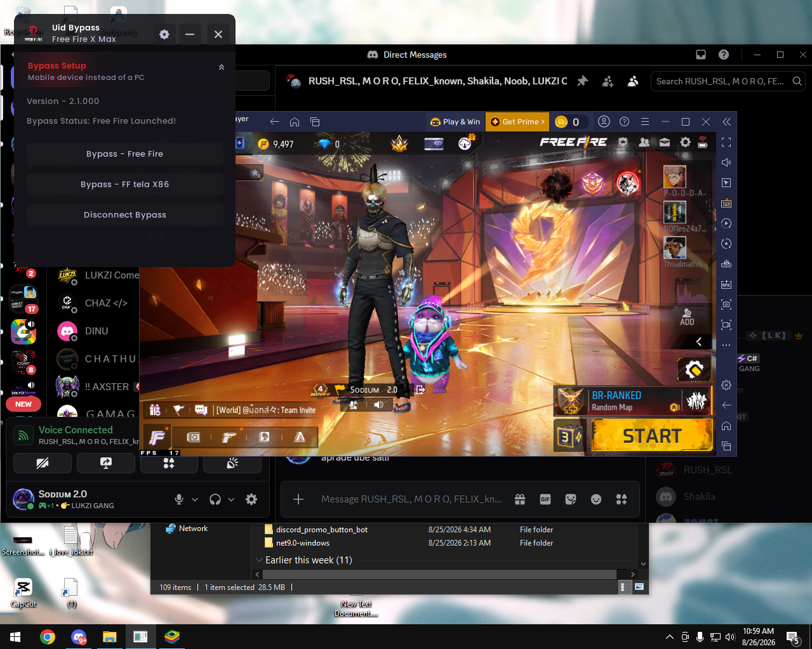
Task: Leave squad via exit icon
Action: [x=420, y=390]
